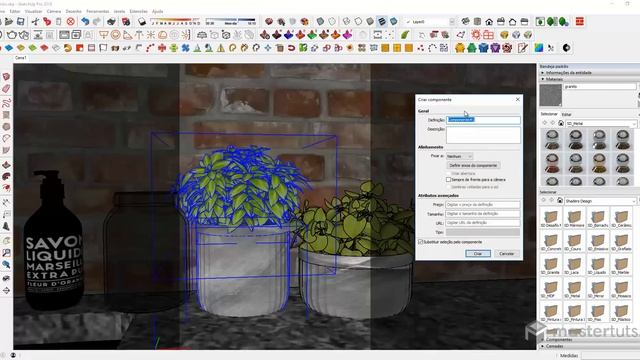Click the Save disk icon in toolbar
Image resolution: width=640 pixels, height=360 pixels.
point(20,21)
